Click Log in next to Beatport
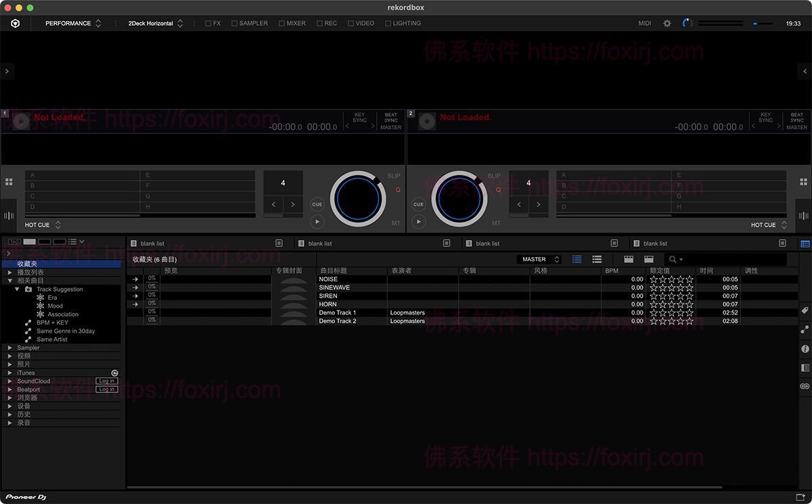 [x=106, y=389]
